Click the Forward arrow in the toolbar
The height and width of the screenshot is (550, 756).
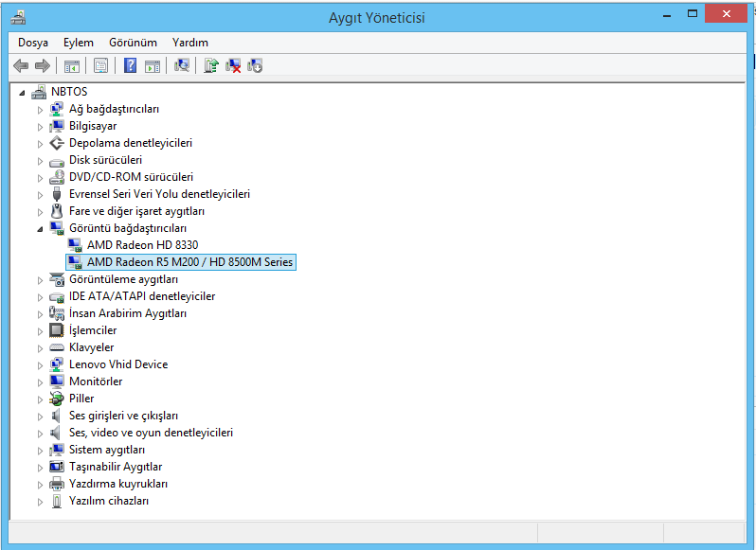[43, 65]
